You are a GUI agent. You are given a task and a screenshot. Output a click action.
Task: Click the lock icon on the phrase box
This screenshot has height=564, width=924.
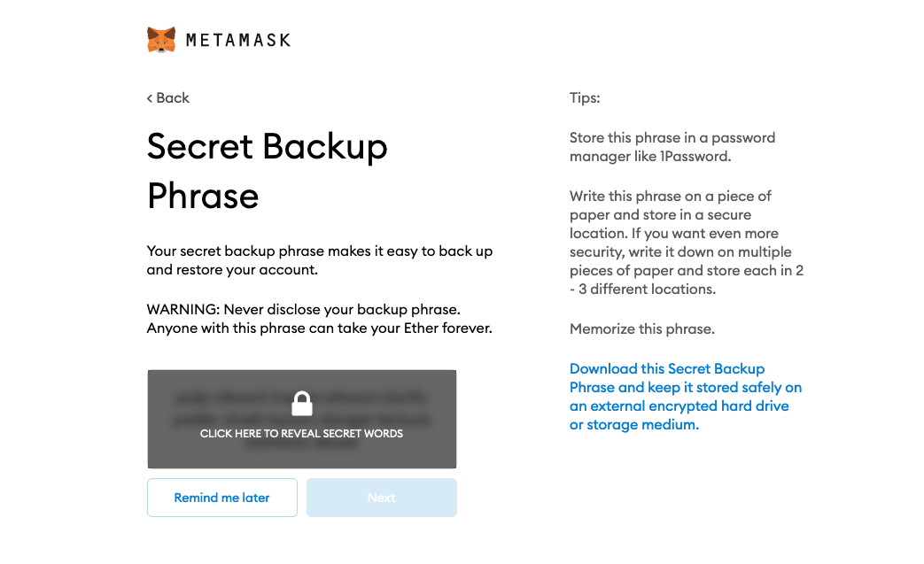pyautogui.click(x=301, y=403)
